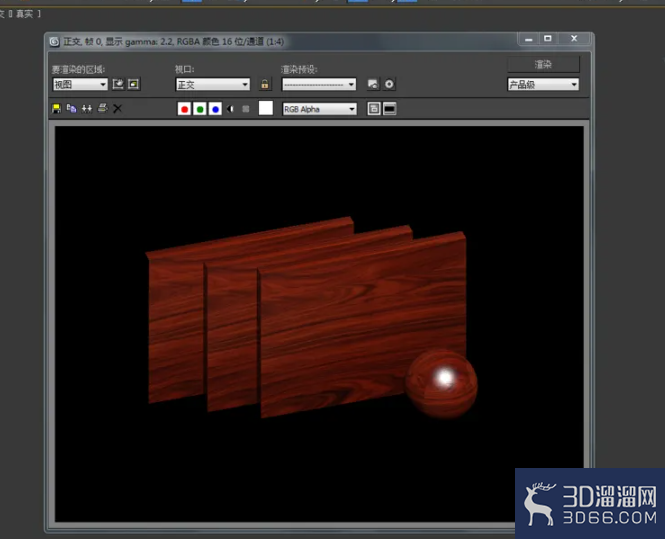665x539 pixels.
Task: Toggle the lock to viewport padlock icon
Action: [x=265, y=84]
